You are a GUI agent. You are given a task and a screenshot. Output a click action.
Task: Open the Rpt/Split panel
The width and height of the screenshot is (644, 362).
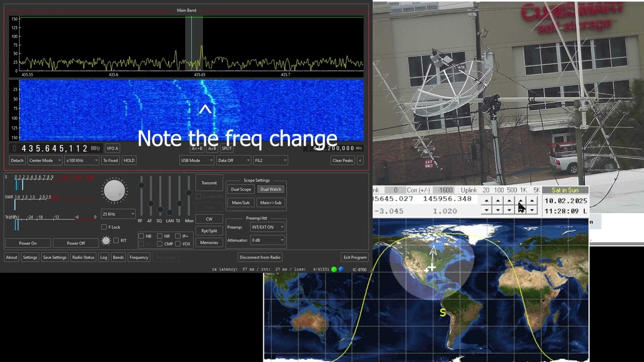pos(209,231)
